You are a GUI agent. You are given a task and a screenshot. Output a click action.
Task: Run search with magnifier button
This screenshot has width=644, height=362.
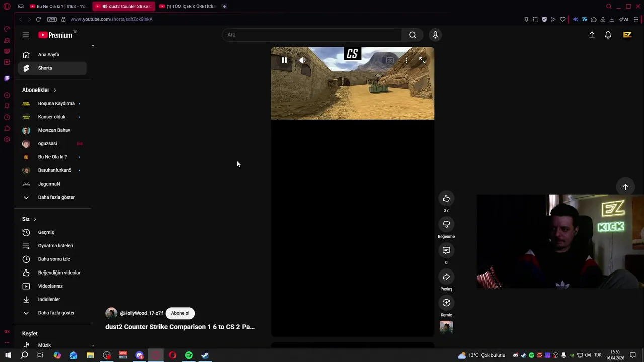[x=413, y=35]
